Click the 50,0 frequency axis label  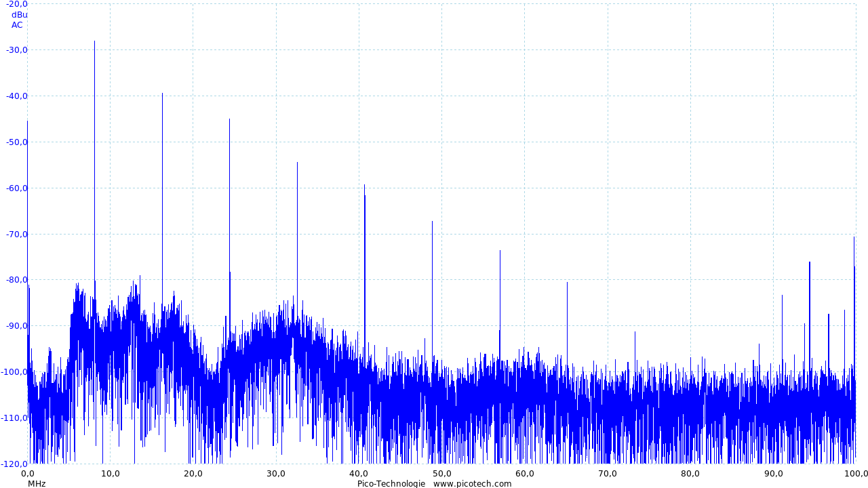tap(441, 473)
